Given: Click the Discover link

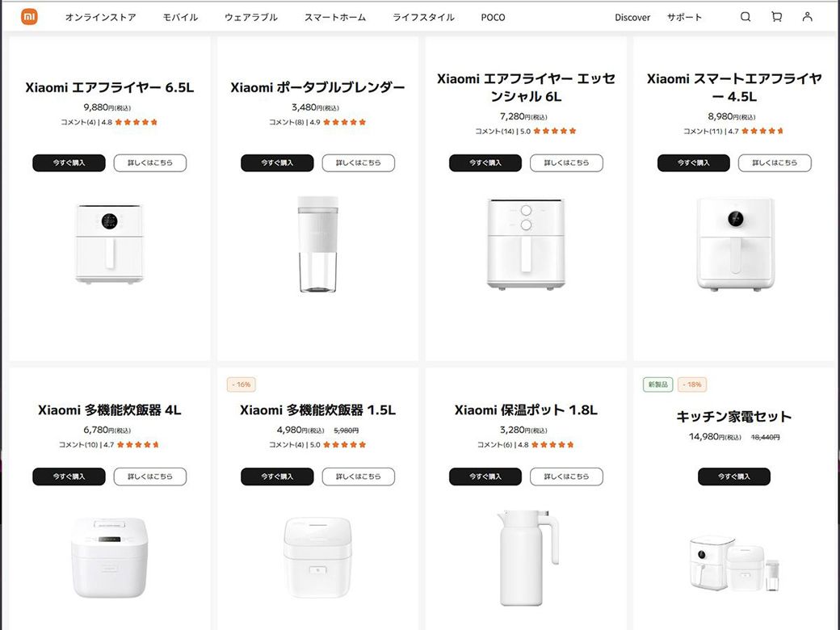Looking at the screenshot, I should click(x=632, y=17).
